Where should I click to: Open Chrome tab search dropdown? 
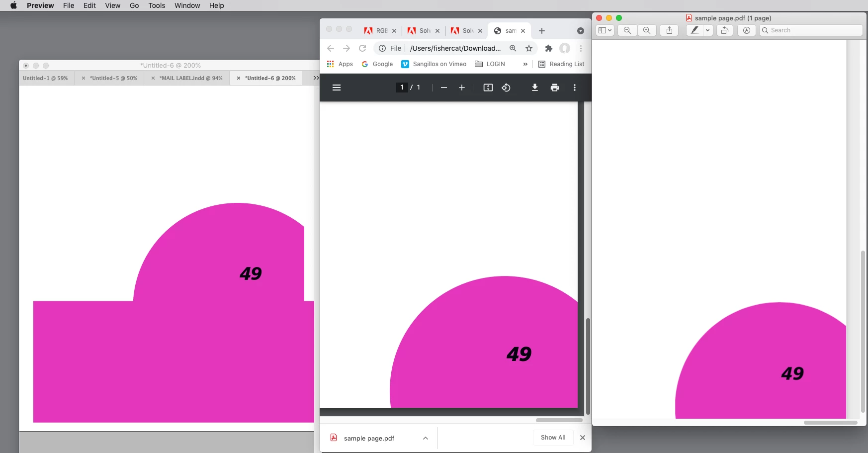(x=580, y=31)
